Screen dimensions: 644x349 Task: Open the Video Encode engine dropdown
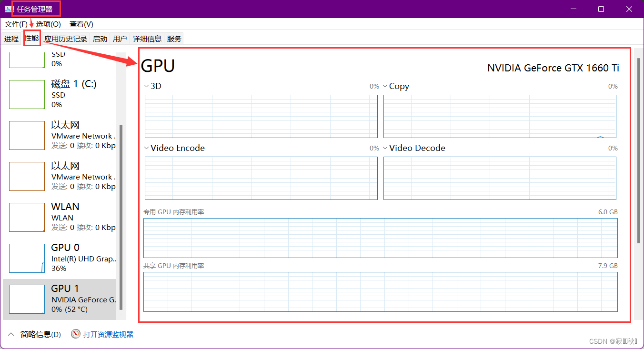click(146, 148)
